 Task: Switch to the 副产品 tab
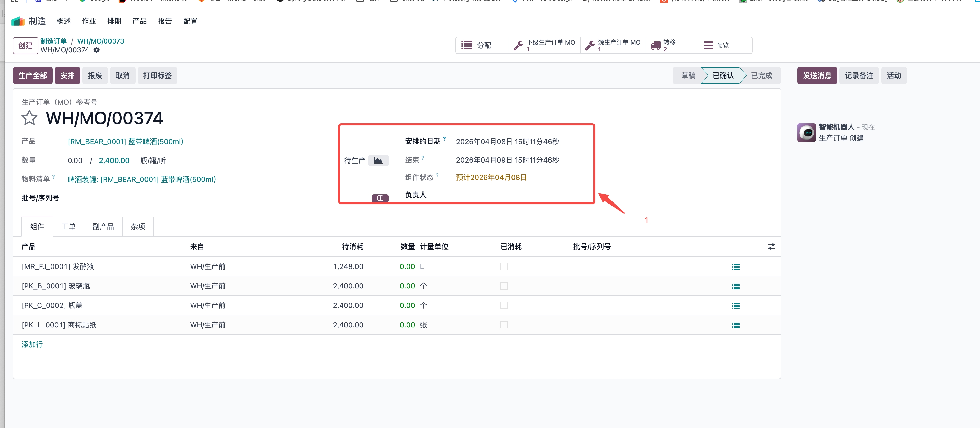[103, 227]
